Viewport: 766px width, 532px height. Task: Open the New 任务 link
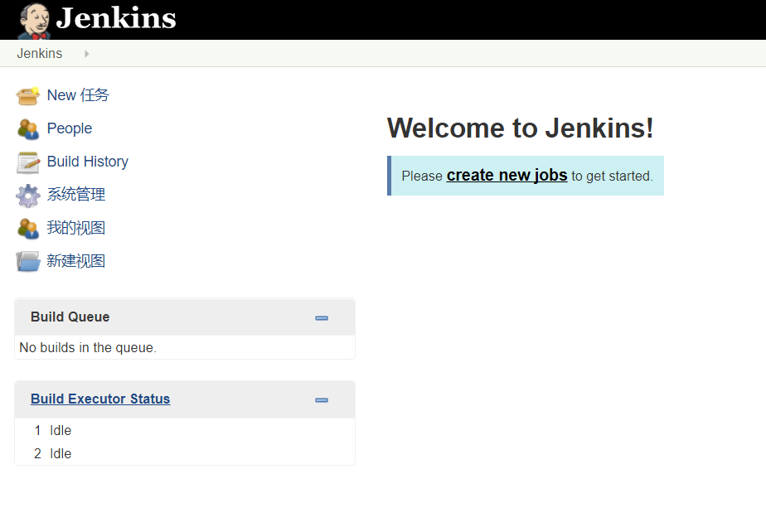pyautogui.click(x=78, y=95)
